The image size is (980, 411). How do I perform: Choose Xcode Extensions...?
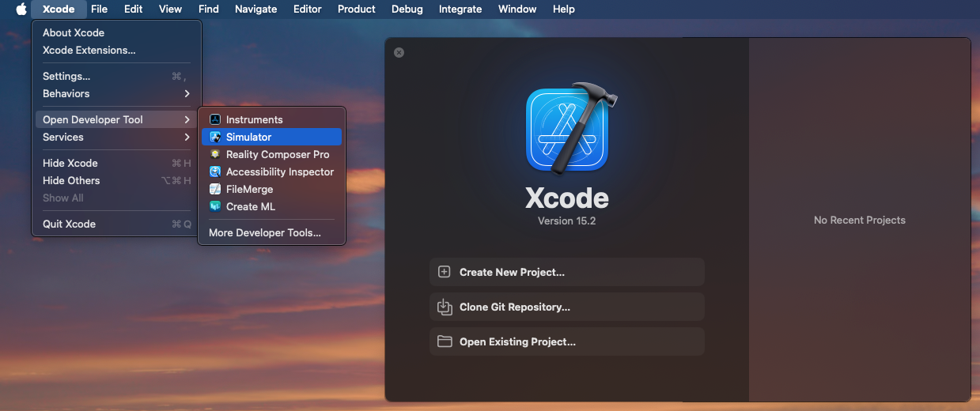point(116,50)
